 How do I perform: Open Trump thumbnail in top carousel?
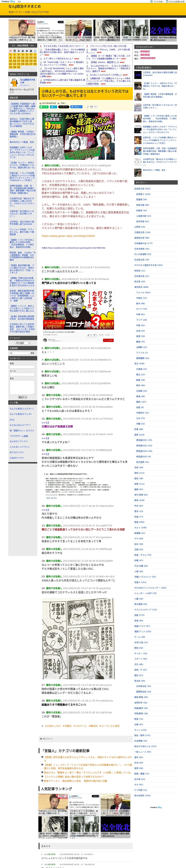[x=78, y=31]
